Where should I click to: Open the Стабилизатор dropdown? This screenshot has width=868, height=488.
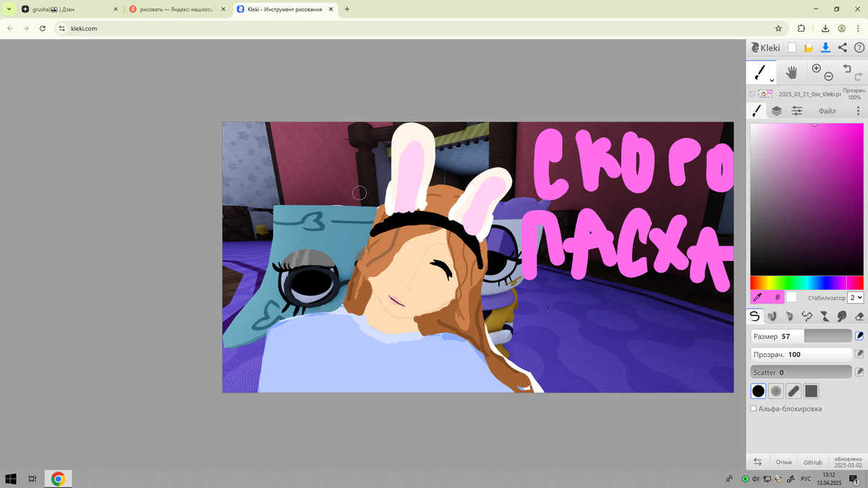(x=856, y=297)
